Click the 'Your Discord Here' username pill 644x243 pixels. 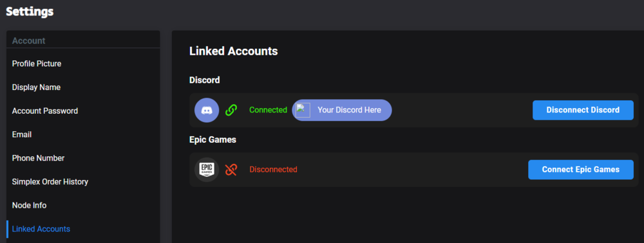(342, 110)
